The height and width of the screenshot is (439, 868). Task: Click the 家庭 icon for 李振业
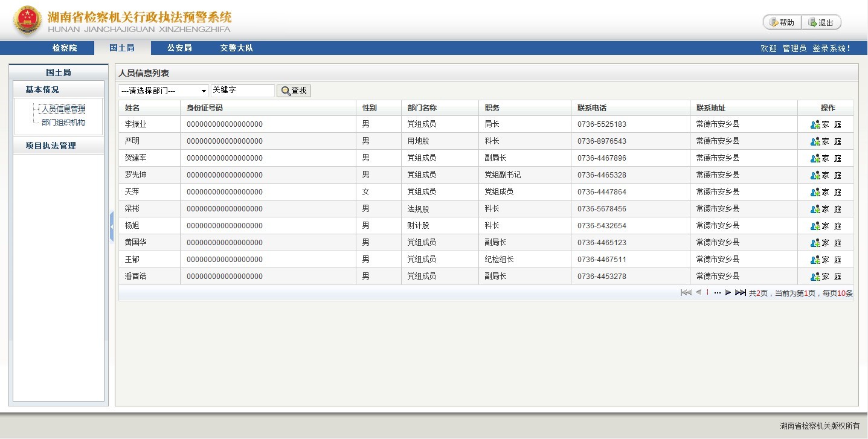point(825,124)
